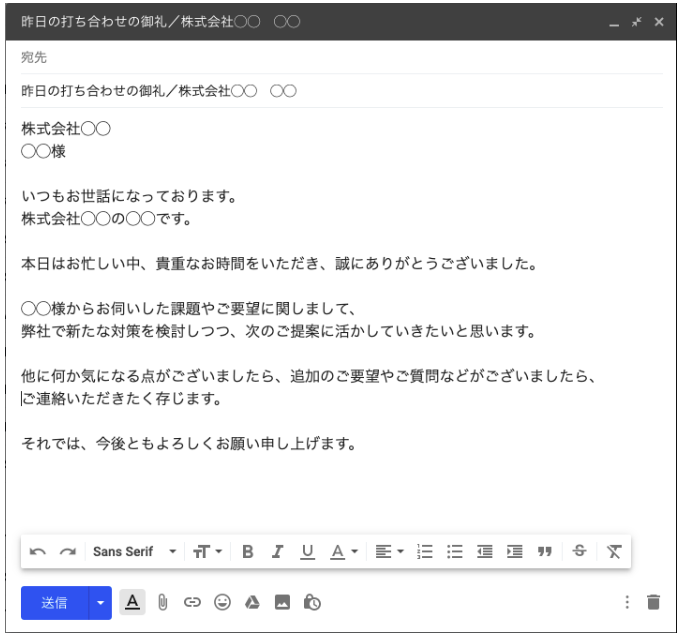Click the 宛先 recipient field
Screen dimensions: 682x633
[340, 58]
